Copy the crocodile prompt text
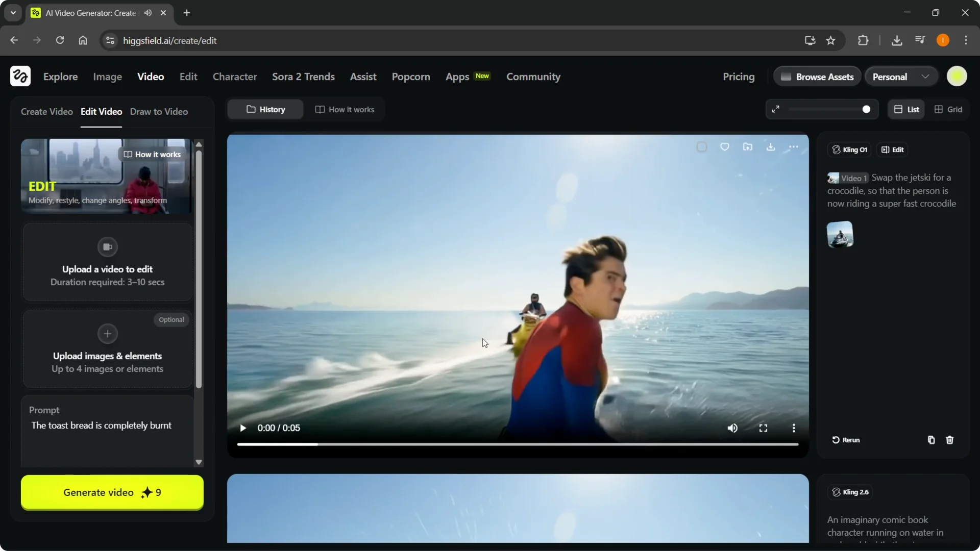Screen dimensions: 980x551 pyautogui.click(x=930, y=440)
